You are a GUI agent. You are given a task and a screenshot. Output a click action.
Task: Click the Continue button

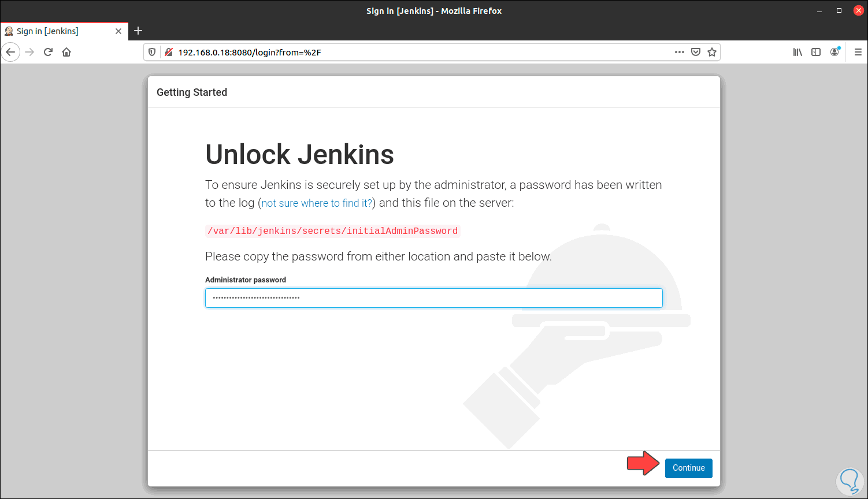[688, 468]
